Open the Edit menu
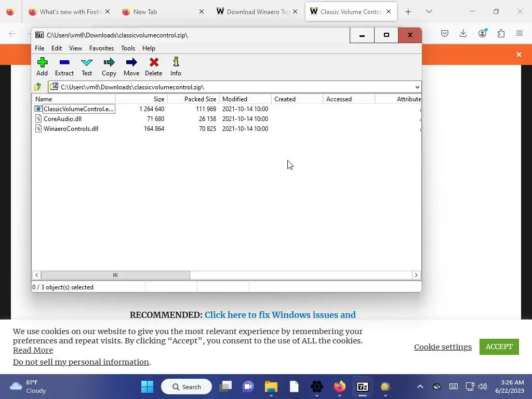 (56, 48)
